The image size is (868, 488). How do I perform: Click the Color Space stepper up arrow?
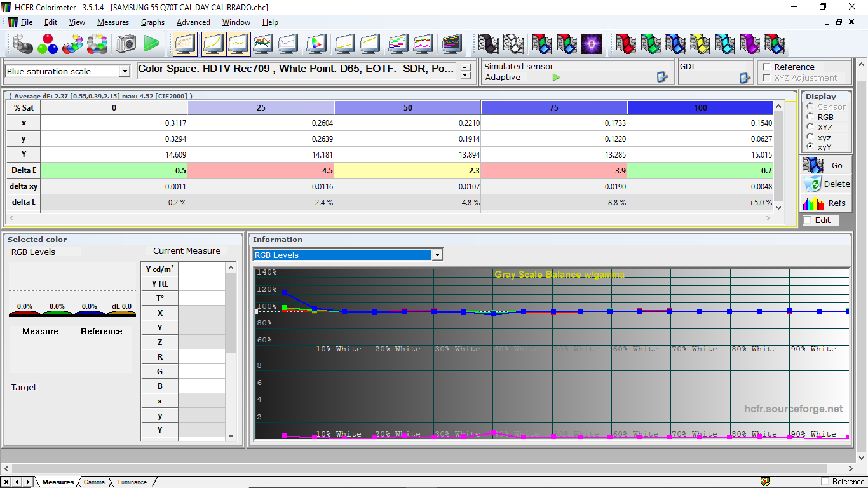[466, 66]
